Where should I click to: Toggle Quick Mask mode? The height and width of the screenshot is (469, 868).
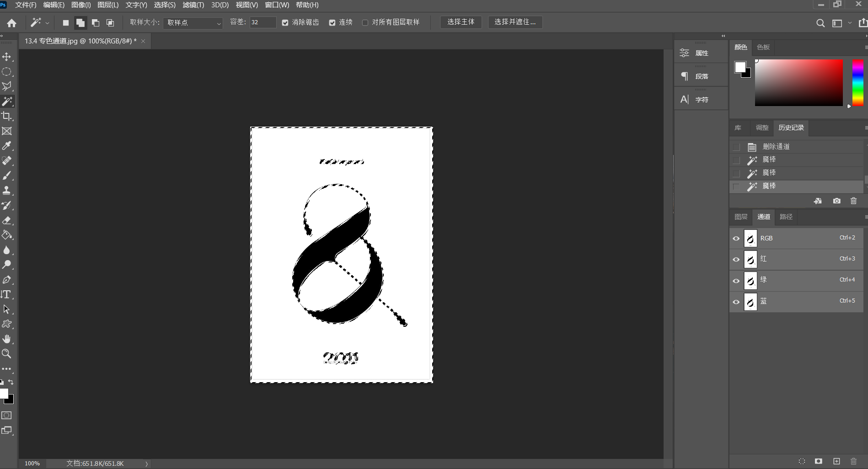point(7,415)
